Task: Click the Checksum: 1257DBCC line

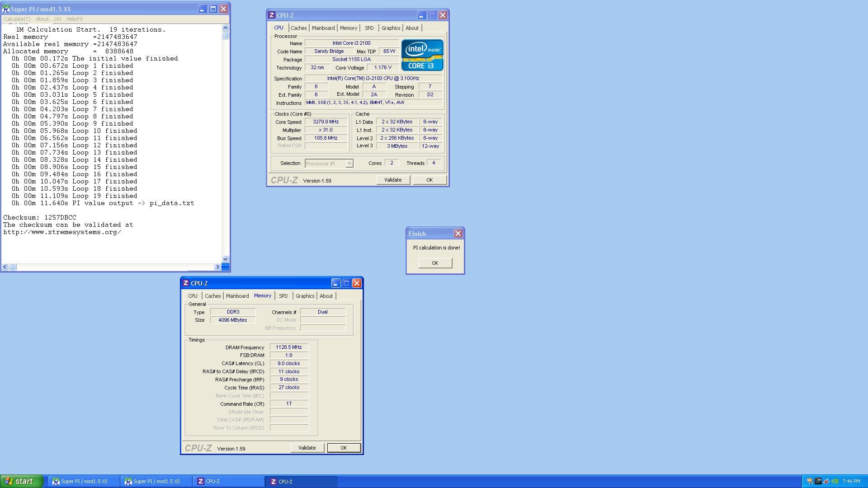Action: pos(40,218)
